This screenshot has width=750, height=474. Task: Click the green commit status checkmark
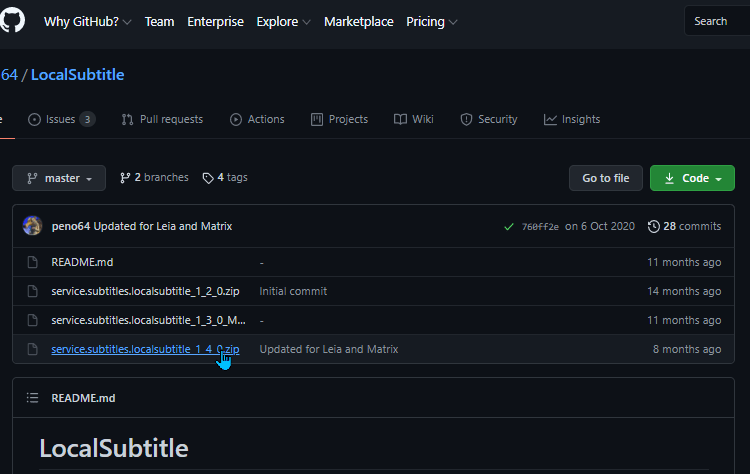(x=509, y=227)
